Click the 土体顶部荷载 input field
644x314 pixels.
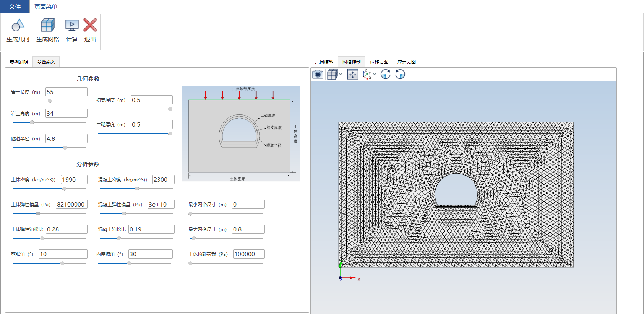[x=249, y=254]
